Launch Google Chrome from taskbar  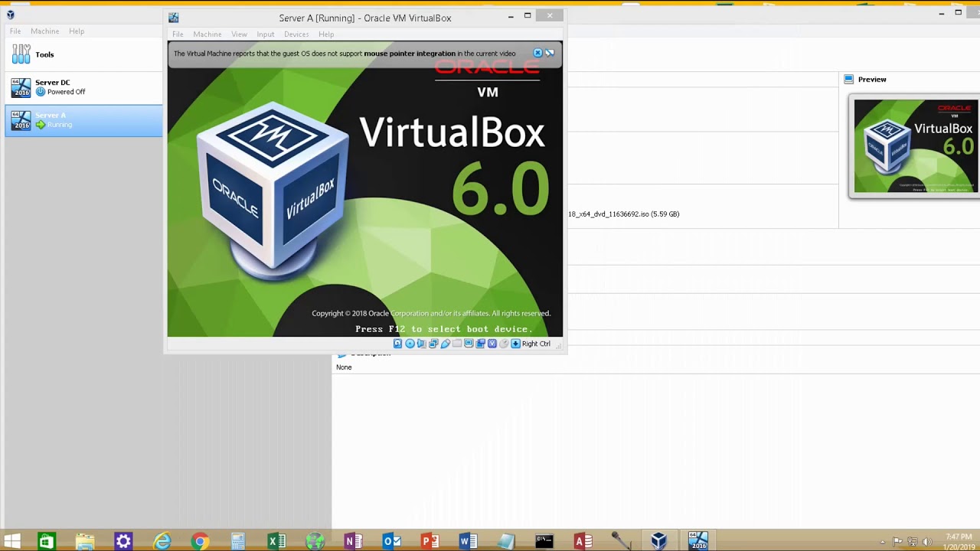pos(200,542)
